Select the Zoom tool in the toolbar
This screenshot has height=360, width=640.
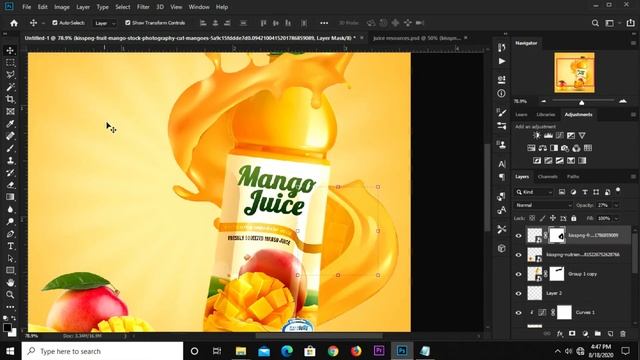10,295
